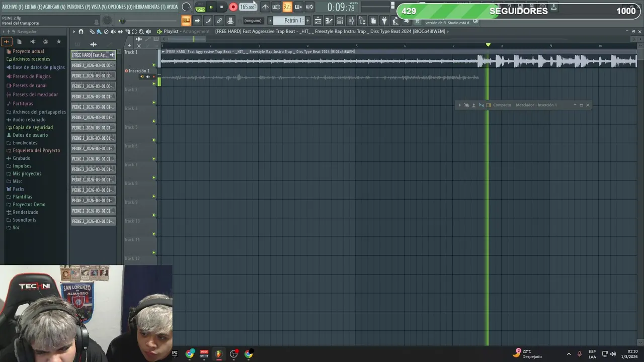
Task: Stop playback with the stop button
Action: tap(221, 7)
